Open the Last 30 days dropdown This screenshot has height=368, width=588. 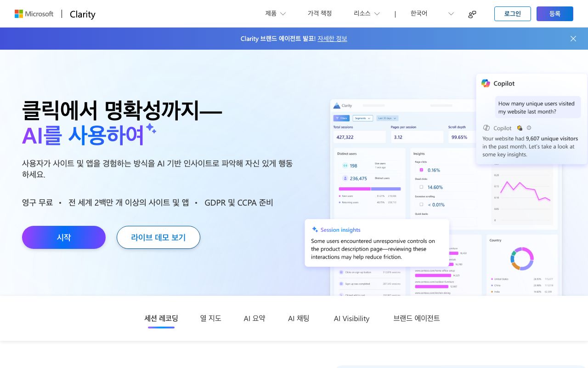coord(387,118)
